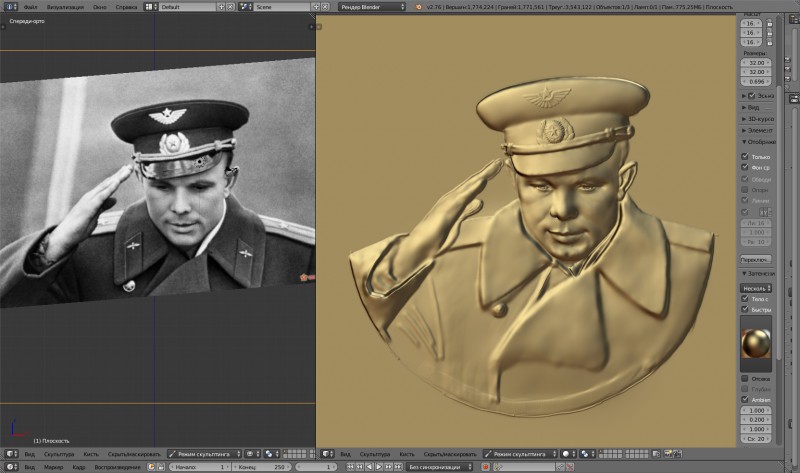Image resolution: width=800 pixels, height=473 pixels.
Task: Click the current frame number field
Action: click(x=316, y=467)
